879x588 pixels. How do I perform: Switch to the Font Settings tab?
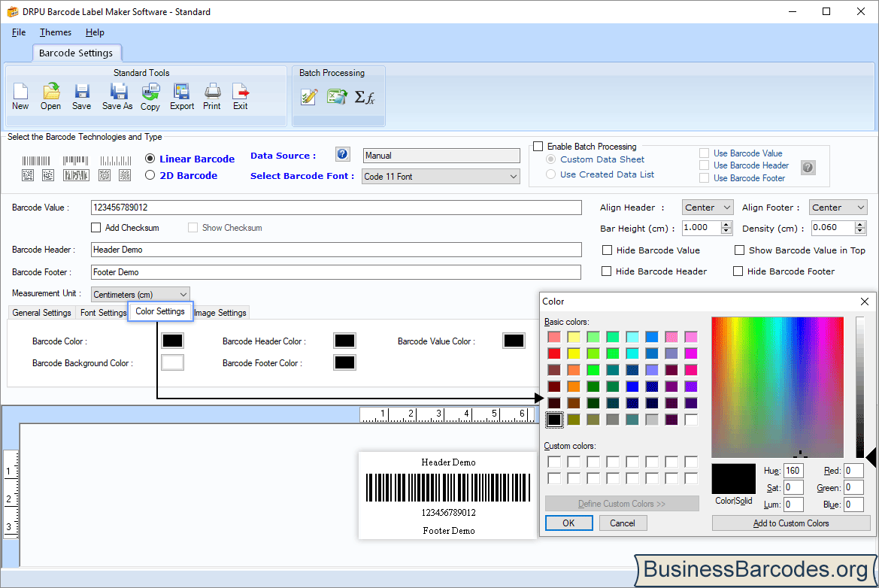point(102,312)
